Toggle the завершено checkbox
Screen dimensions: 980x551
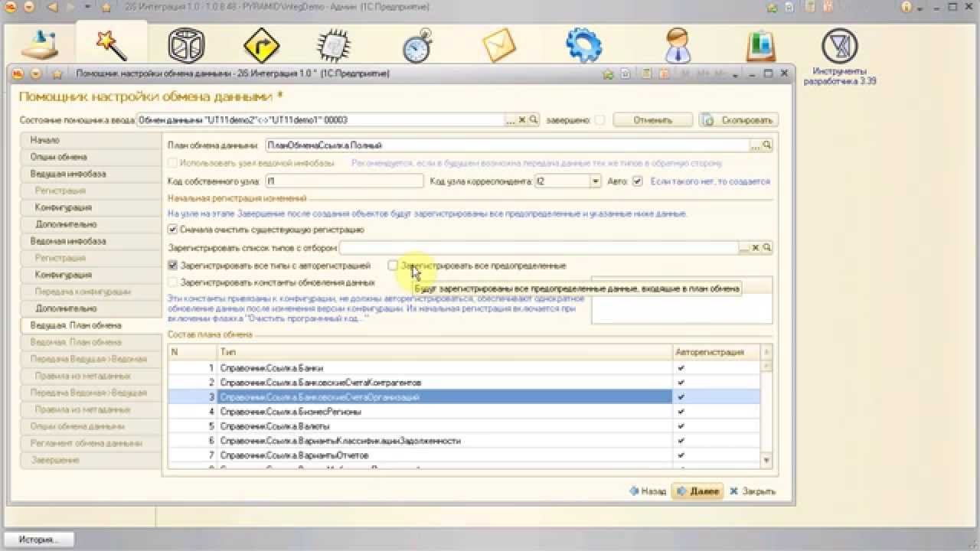click(x=599, y=120)
